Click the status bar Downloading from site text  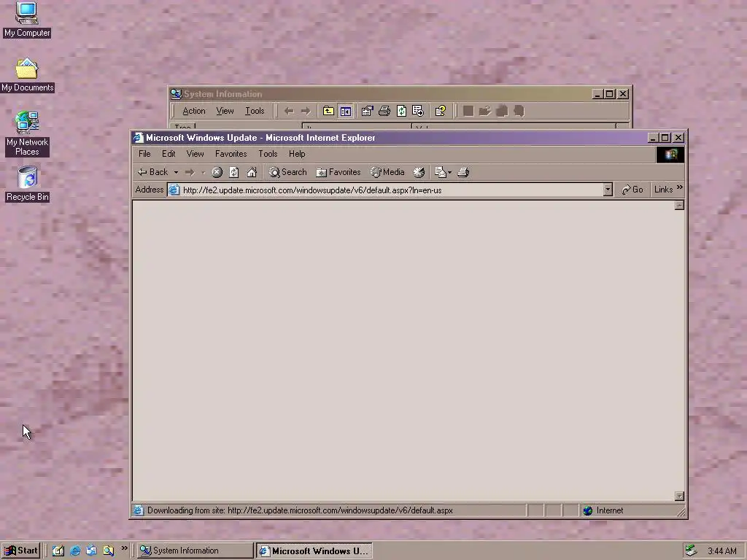click(x=300, y=510)
